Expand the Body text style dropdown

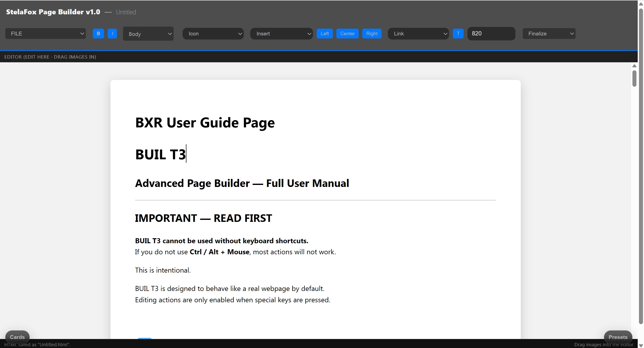(148, 34)
